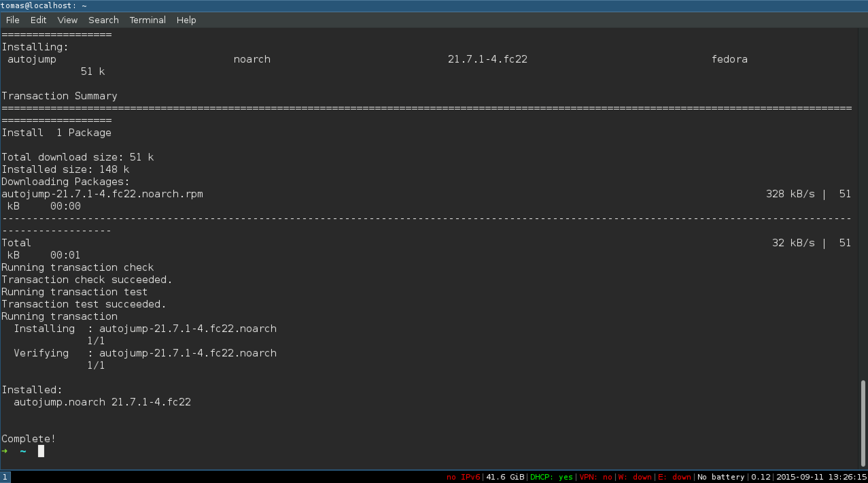Click the terminal prompt cursor block
This screenshot has height=483, width=868.
[x=41, y=451]
